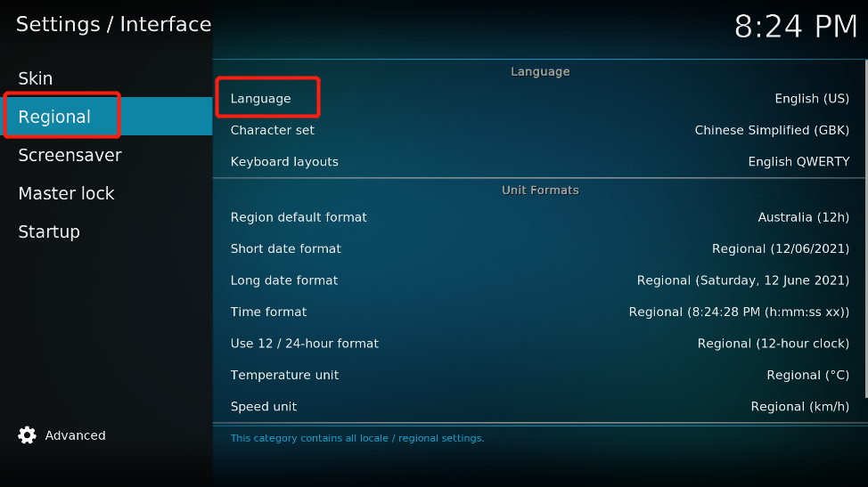This screenshot has height=487, width=868.
Task: Click the Advanced settings gear icon
Action: pos(27,435)
